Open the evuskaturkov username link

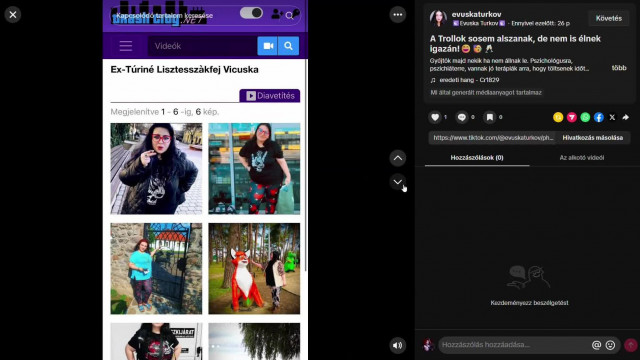click(476, 14)
